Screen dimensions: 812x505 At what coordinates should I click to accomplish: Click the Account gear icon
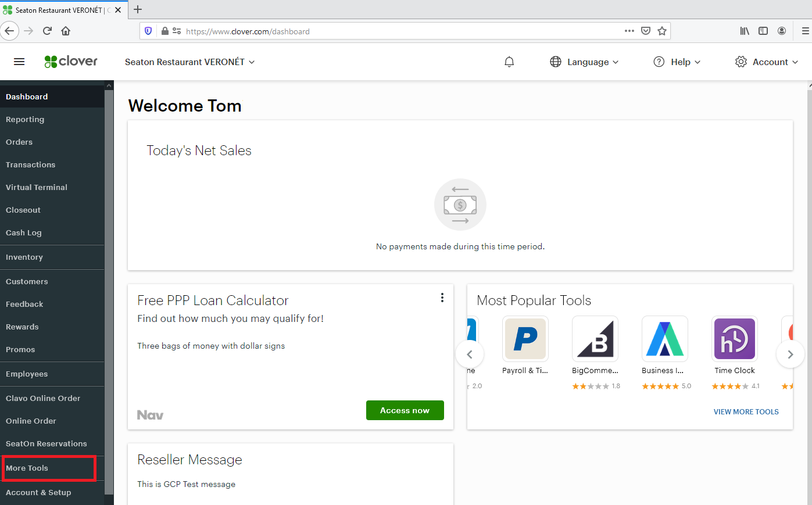[741, 62]
